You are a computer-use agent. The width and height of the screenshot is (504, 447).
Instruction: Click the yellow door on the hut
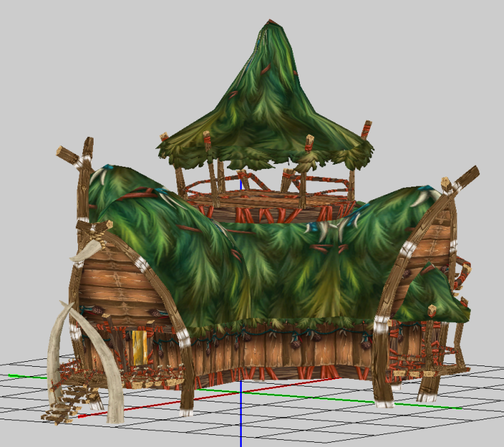(140, 348)
